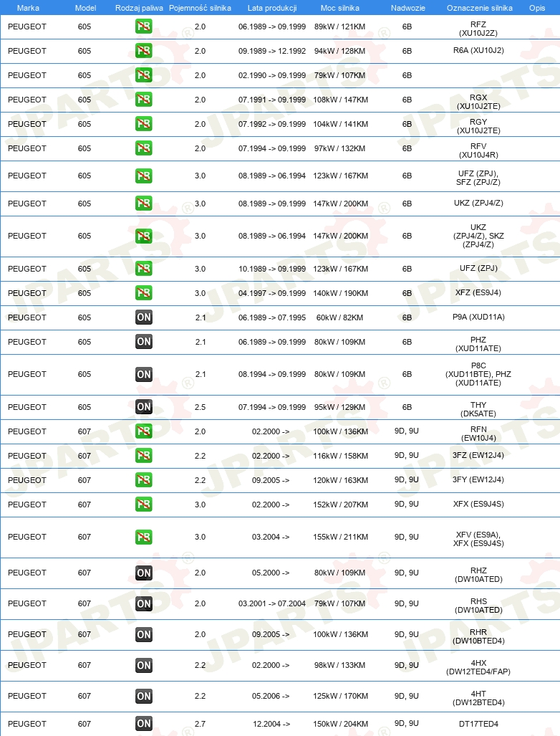Select the 03.2004 -> production cell
Viewport: 560px width, 736px height.
[x=271, y=537]
